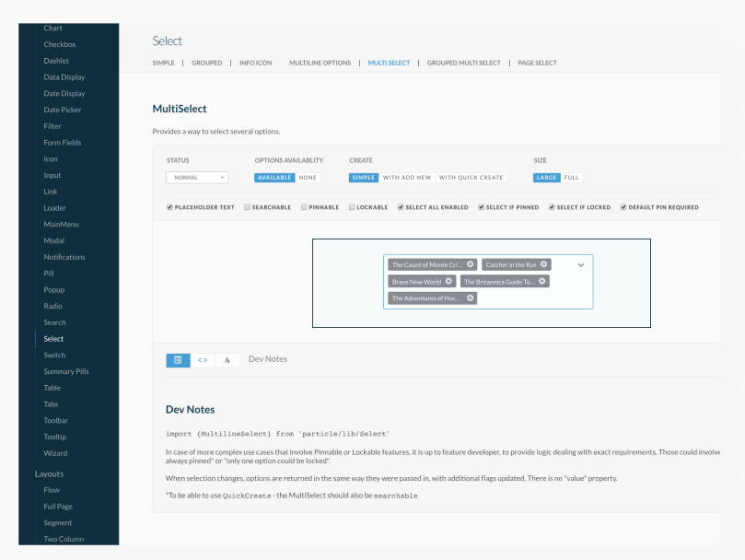Click empty area inside multiselect field
Viewport: 745px width, 560px height.
534,298
